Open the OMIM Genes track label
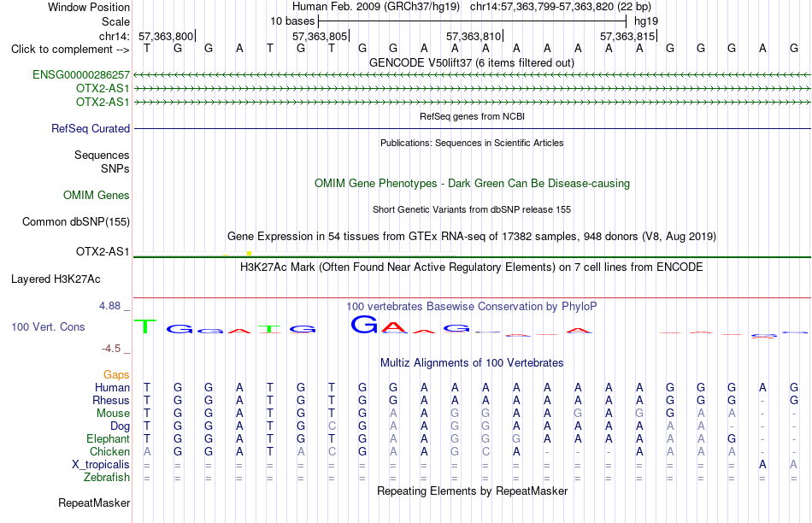The width and height of the screenshot is (812, 523). click(x=97, y=195)
